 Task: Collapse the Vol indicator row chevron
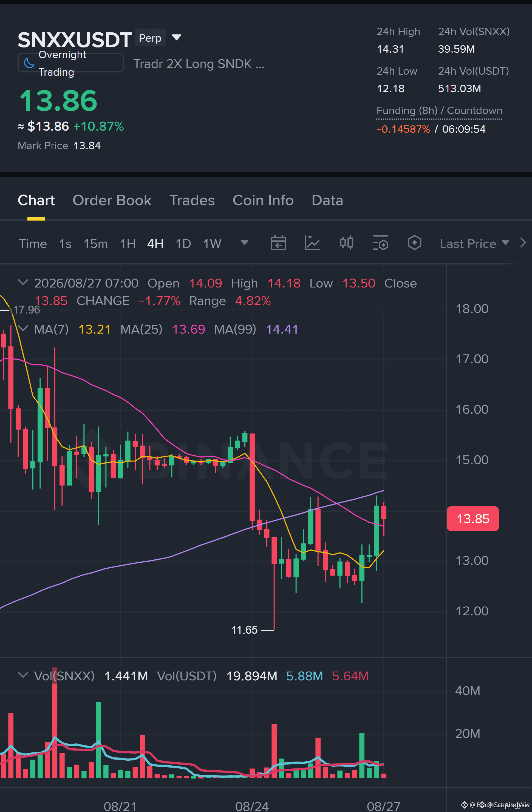point(23,675)
